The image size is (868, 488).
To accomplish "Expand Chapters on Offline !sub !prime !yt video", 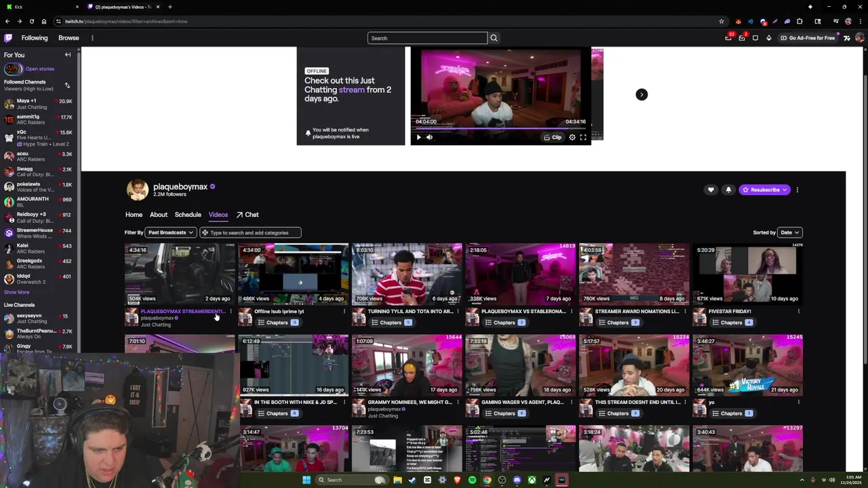I will 277,323.
